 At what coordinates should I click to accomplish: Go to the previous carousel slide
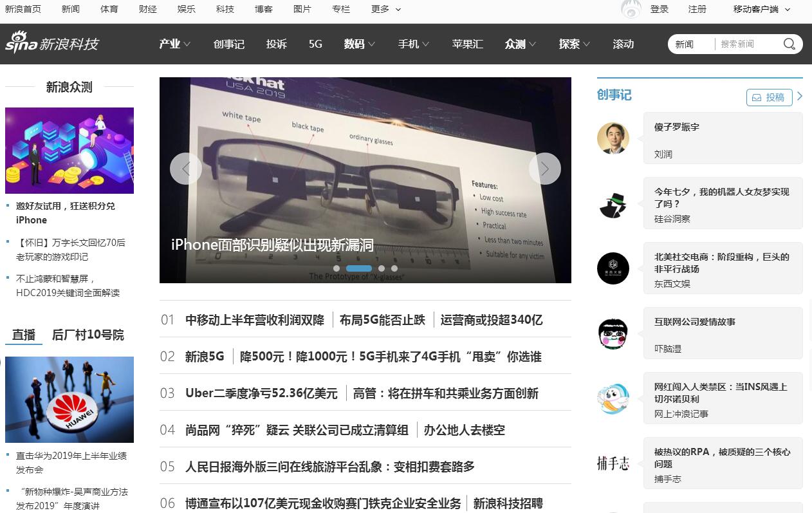pos(185,169)
